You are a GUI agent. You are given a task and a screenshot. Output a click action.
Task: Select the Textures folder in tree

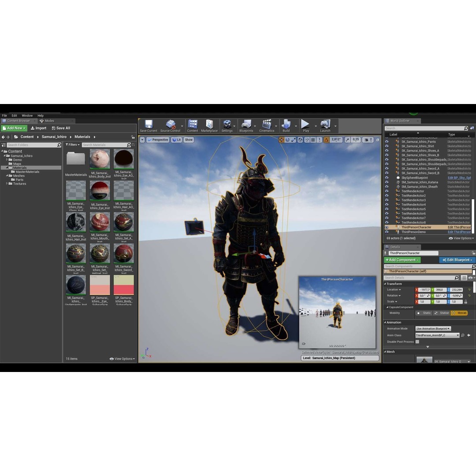coord(19,184)
